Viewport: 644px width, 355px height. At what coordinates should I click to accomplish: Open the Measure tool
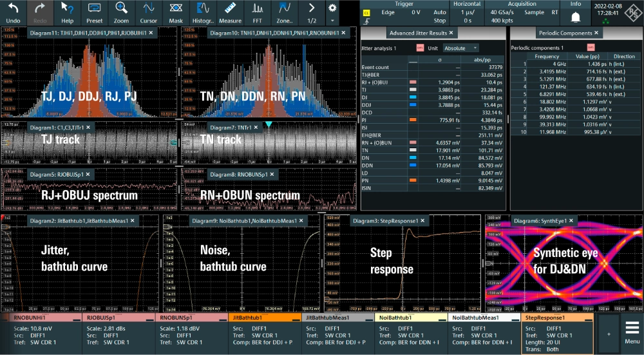coord(230,13)
